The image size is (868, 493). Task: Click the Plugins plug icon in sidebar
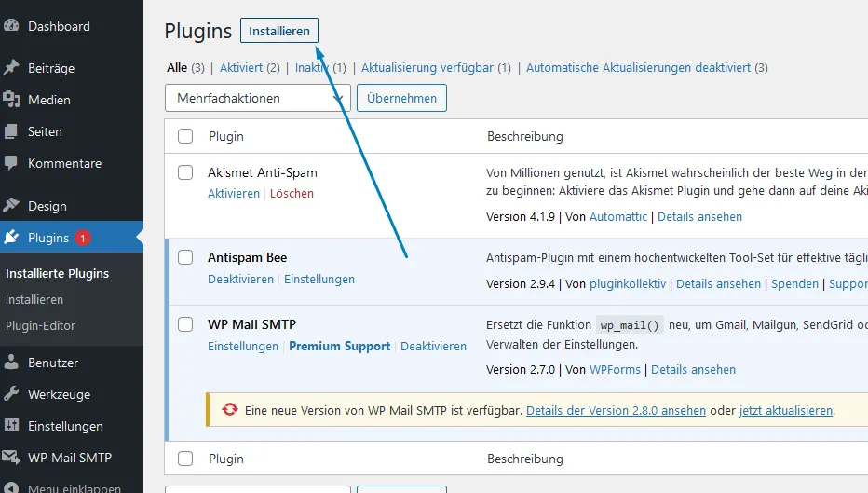point(11,237)
